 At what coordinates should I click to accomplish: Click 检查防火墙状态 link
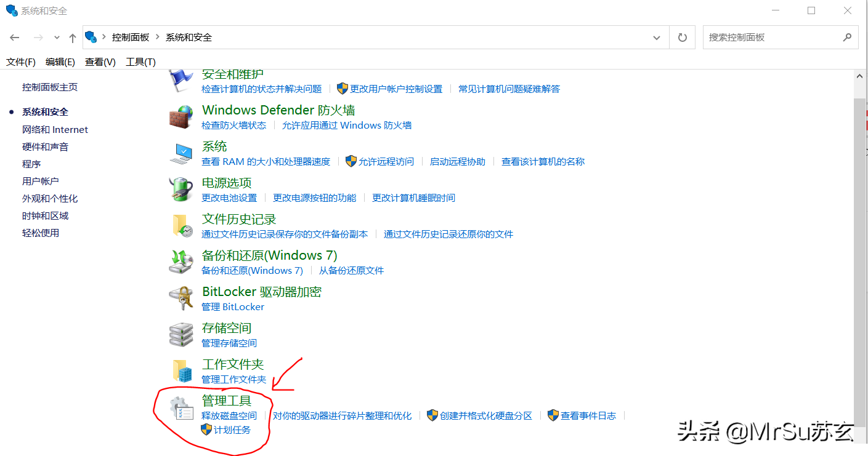[234, 125]
